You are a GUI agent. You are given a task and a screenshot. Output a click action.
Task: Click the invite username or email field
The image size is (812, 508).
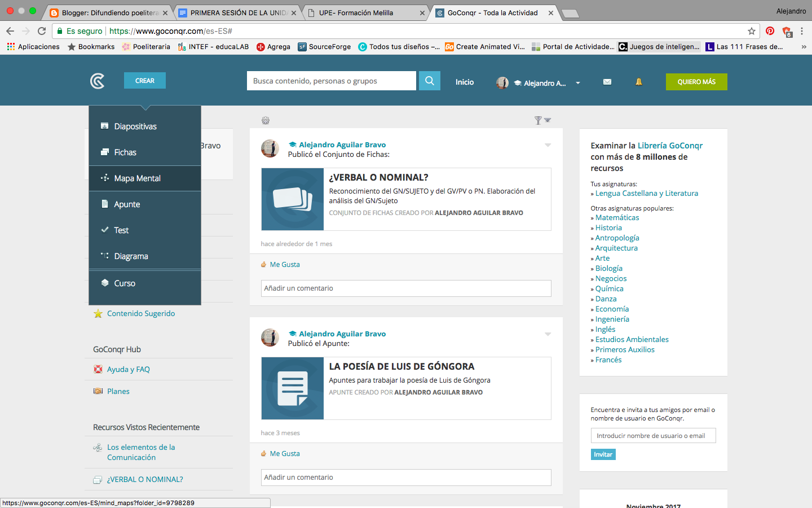point(653,436)
